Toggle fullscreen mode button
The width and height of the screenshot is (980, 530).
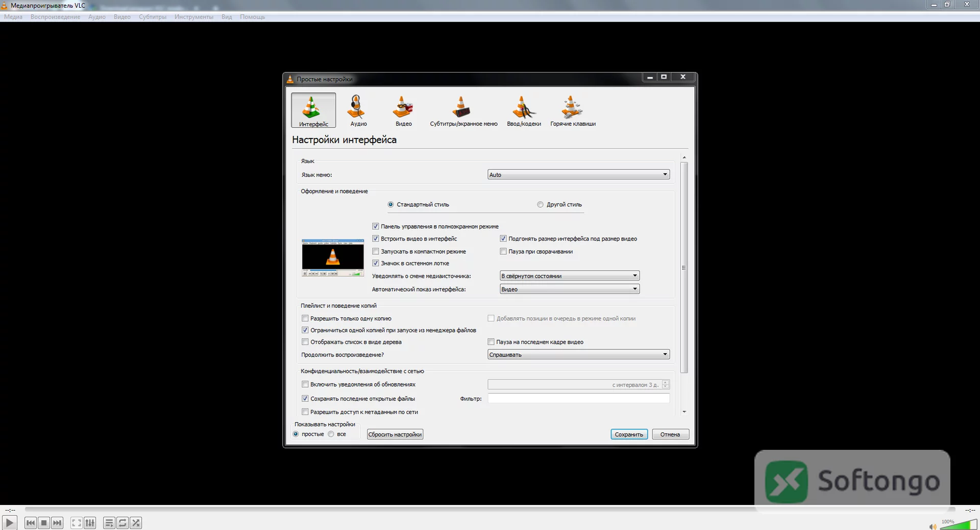(77, 523)
